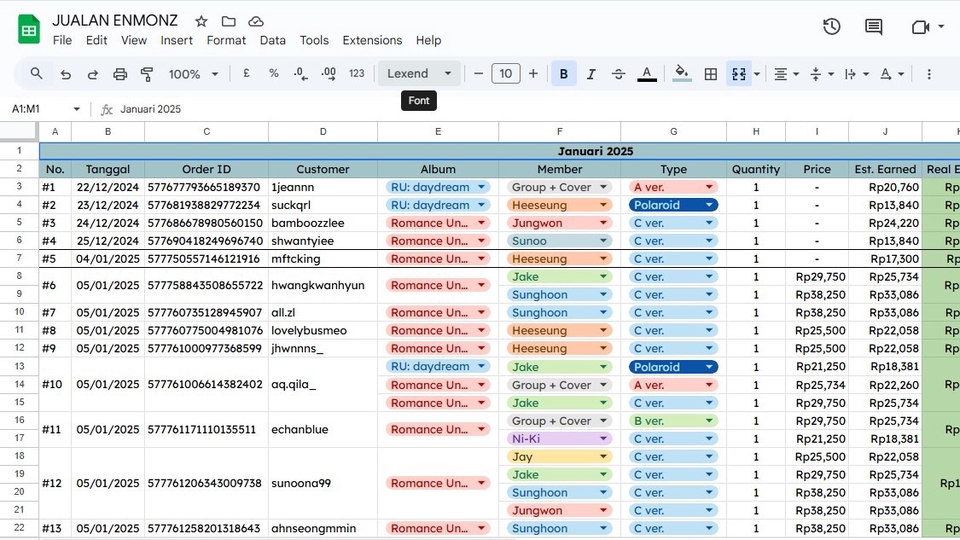Viewport: 960px width, 540px height.
Task: Open the Format menu
Action: coord(226,41)
